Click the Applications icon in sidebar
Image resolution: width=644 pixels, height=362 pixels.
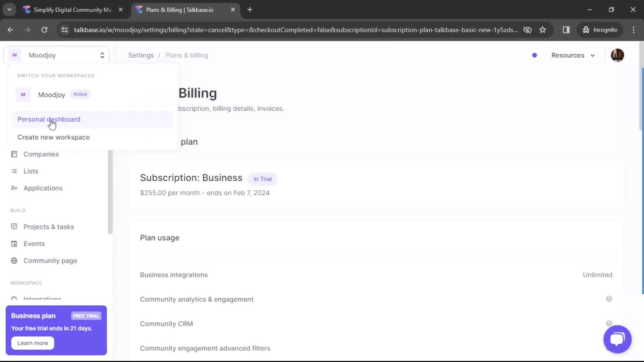(14, 188)
